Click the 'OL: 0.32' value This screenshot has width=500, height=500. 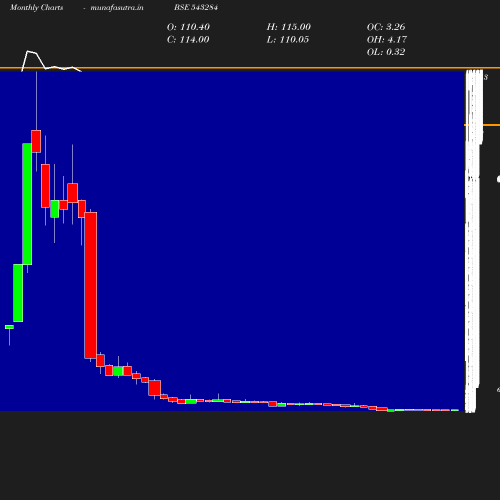(x=386, y=52)
